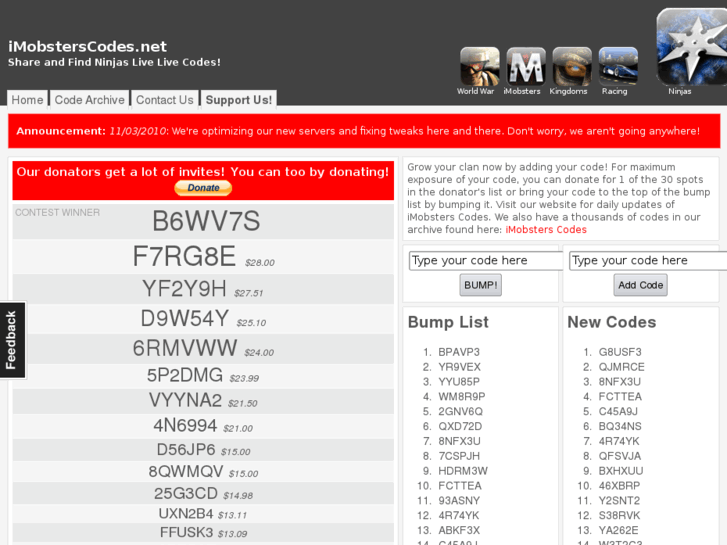Click New Codes entry C45A9J
Screen dimensions: 727x545
(x=618, y=411)
